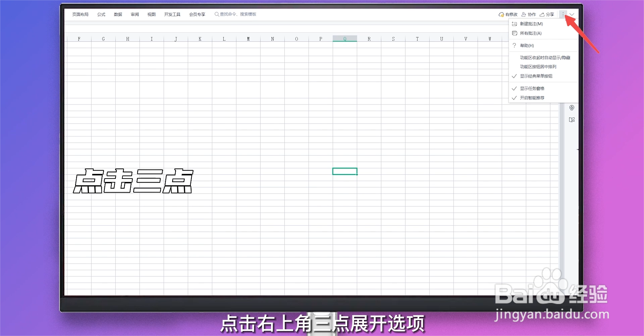
Task: Open the 页面布局 ribbon tab
Action: 80,14
